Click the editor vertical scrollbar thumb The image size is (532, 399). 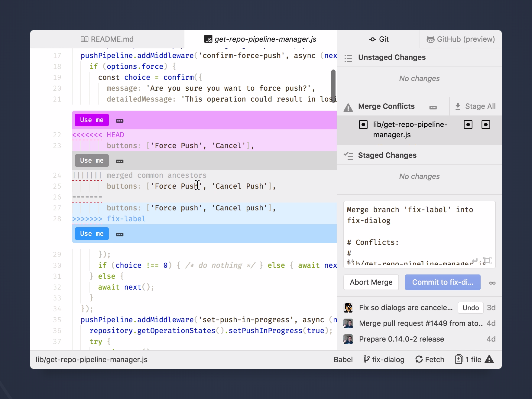(x=333, y=86)
